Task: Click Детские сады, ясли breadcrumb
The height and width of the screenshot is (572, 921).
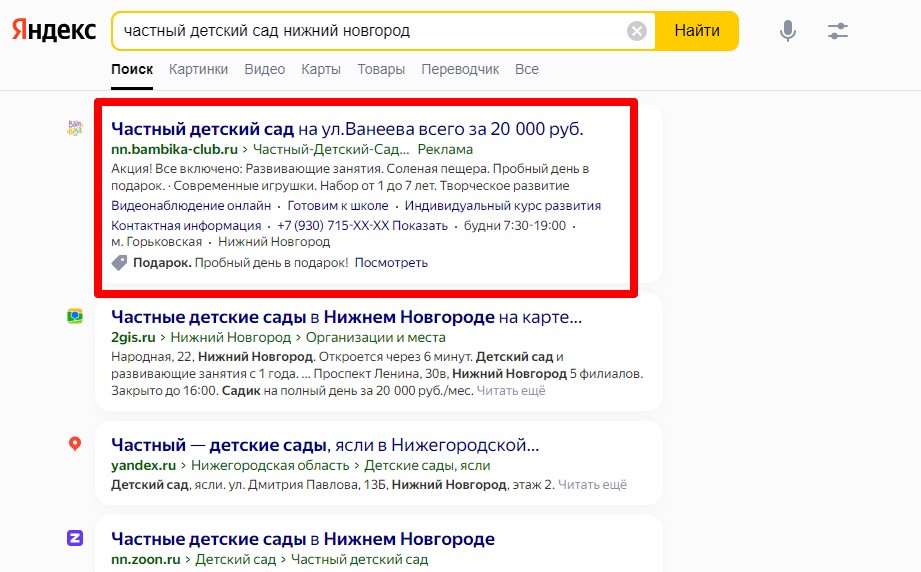Action: pos(427,465)
